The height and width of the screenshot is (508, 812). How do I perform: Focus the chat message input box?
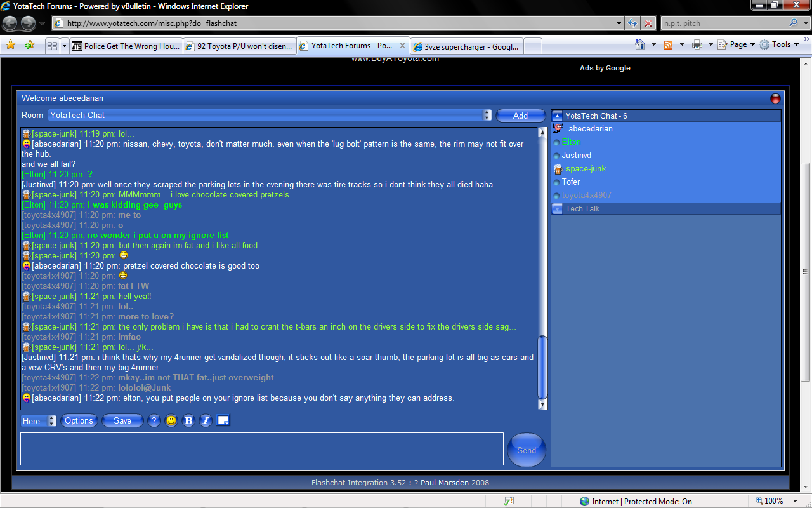point(262,449)
